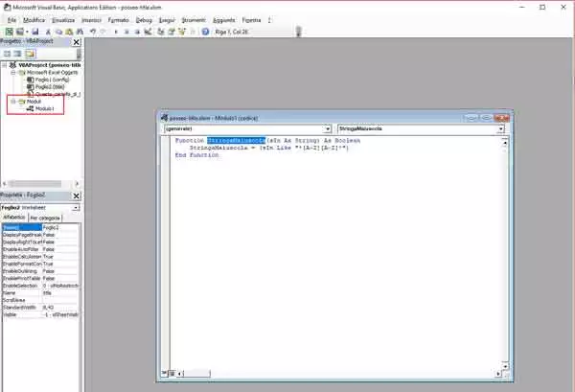Save the project with the floppy disk icon
This screenshot has height=392, width=575.
click(35, 32)
